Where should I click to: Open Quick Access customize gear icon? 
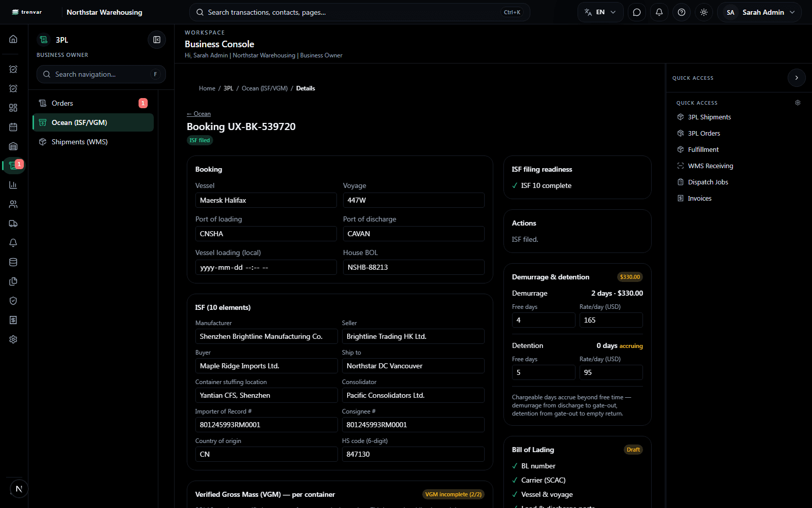coord(798,103)
